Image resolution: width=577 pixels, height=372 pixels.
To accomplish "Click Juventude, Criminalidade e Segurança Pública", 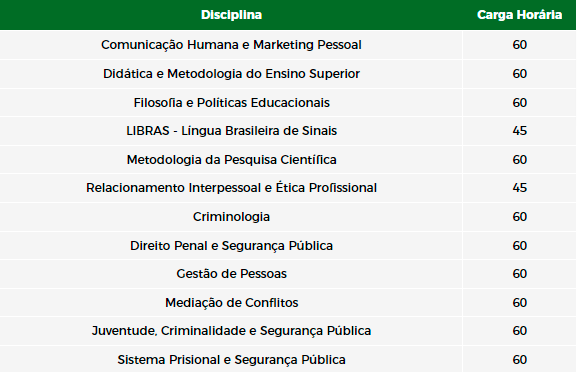I will 231,331.
